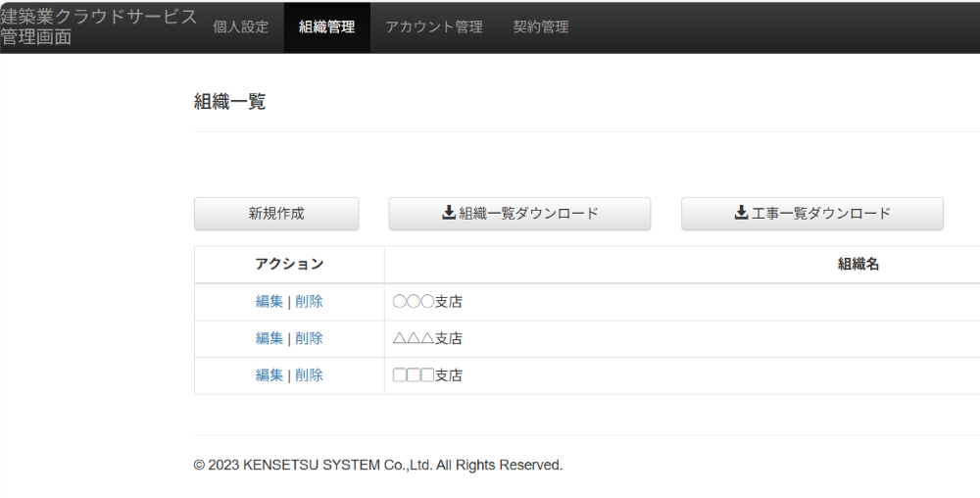Open the 個人設定 tab
Image resolution: width=980 pixels, height=498 pixels.
point(240,27)
